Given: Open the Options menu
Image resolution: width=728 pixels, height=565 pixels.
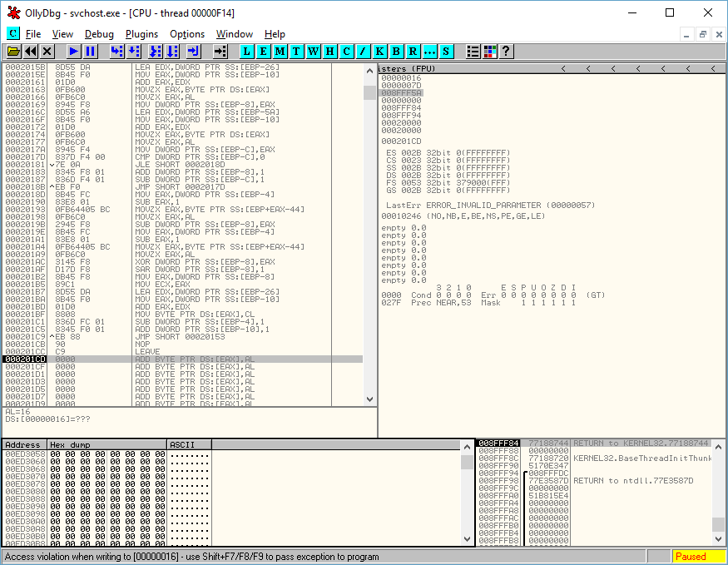Looking at the screenshot, I should [187, 34].
